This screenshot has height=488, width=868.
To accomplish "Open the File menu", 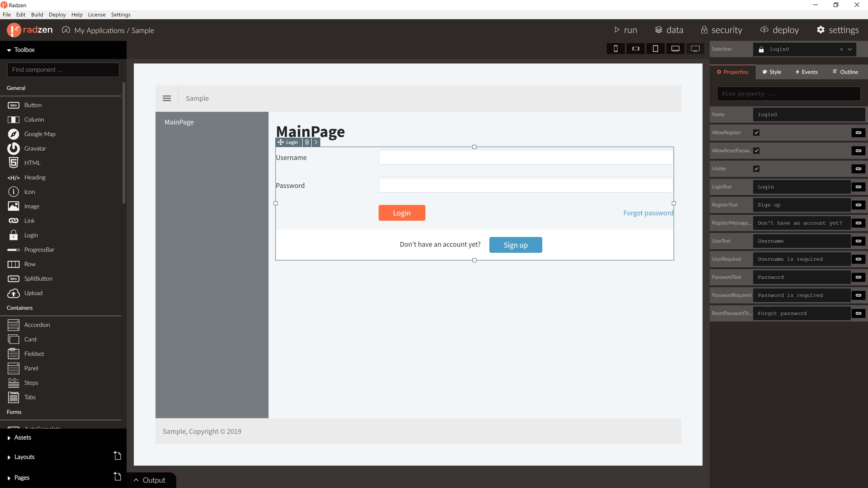I will (x=7, y=14).
